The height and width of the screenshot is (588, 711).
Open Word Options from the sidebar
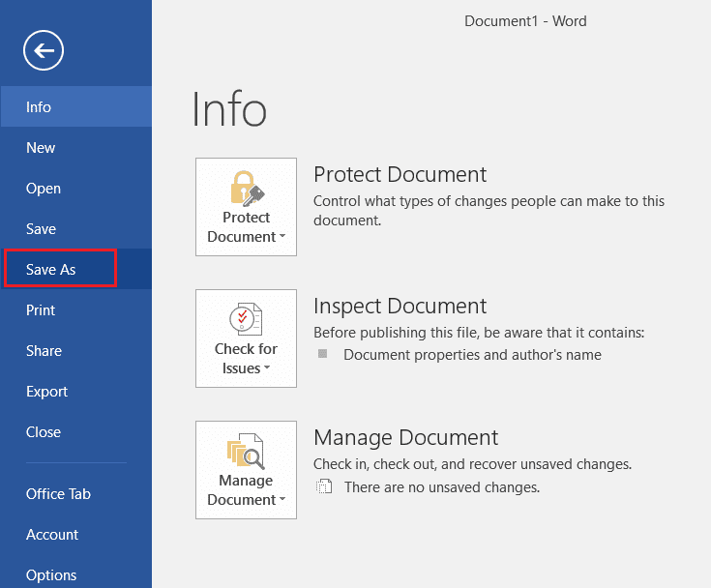pyautogui.click(x=76, y=574)
